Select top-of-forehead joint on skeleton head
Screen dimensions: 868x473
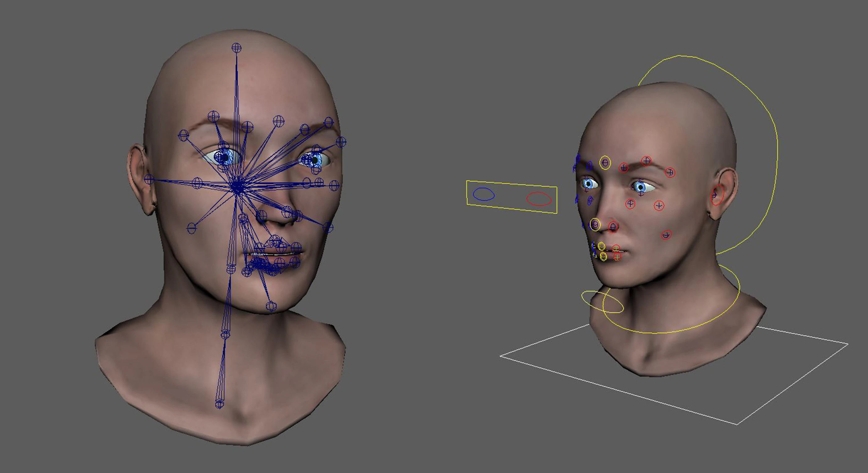(x=236, y=48)
